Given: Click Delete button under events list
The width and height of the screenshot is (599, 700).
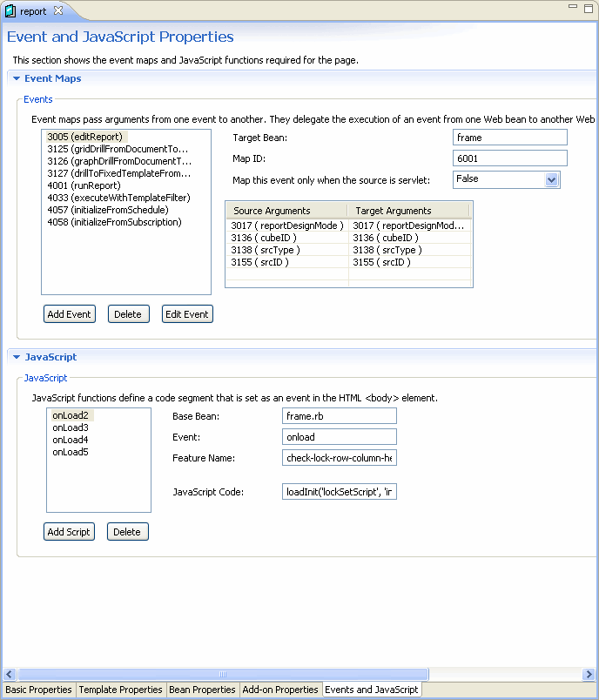Looking at the screenshot, I should pyautogui.click(x=128, y=314).
